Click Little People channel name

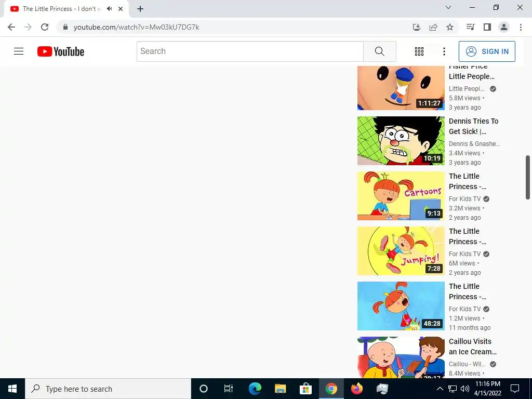pos(467,88)
